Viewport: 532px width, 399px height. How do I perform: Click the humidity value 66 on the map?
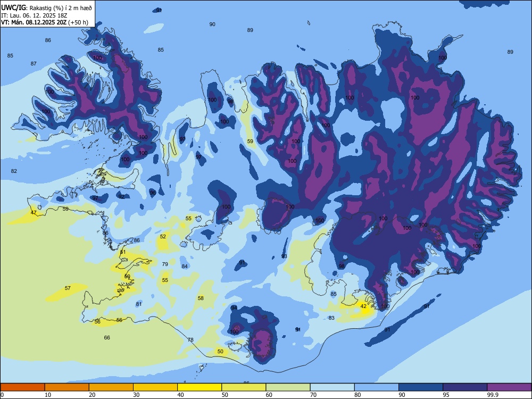[x=107, y=338]
